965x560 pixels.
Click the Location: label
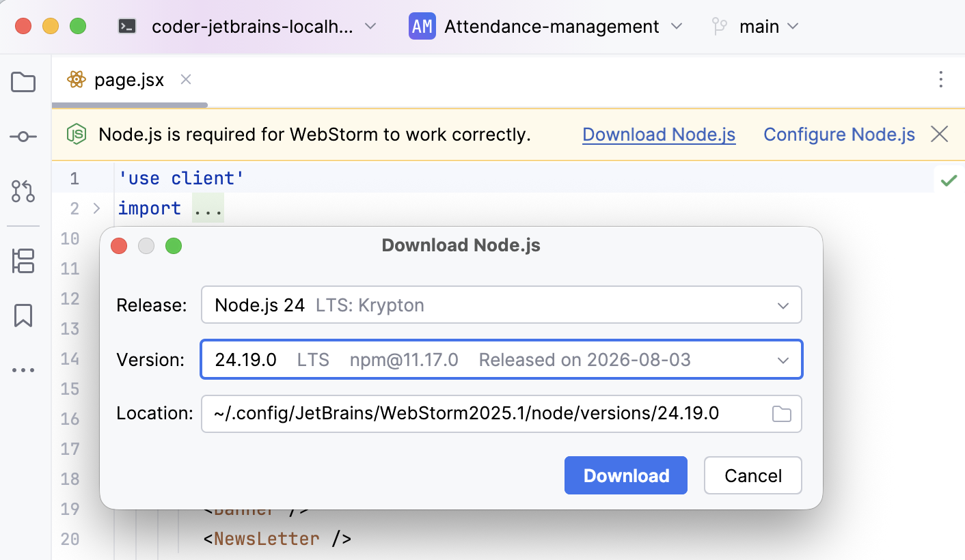(155, 414)
